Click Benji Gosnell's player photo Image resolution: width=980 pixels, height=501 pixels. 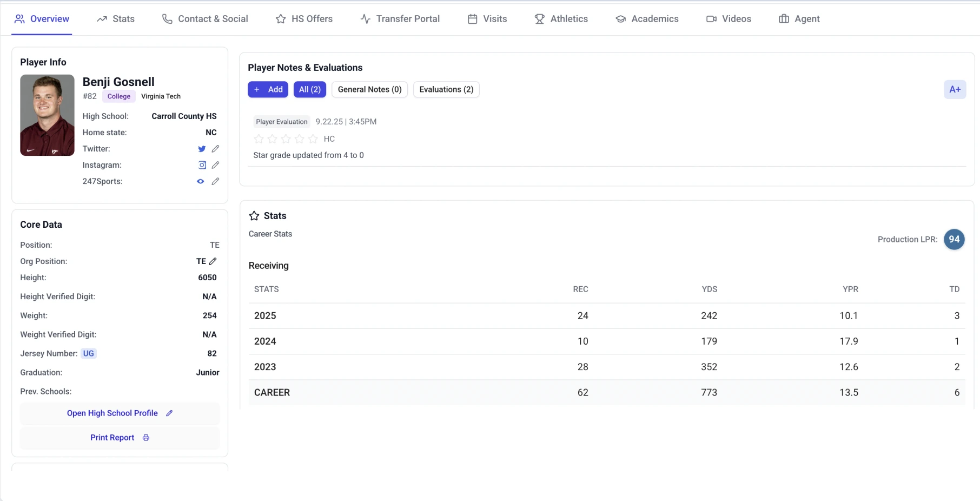[x=47, y=115]
